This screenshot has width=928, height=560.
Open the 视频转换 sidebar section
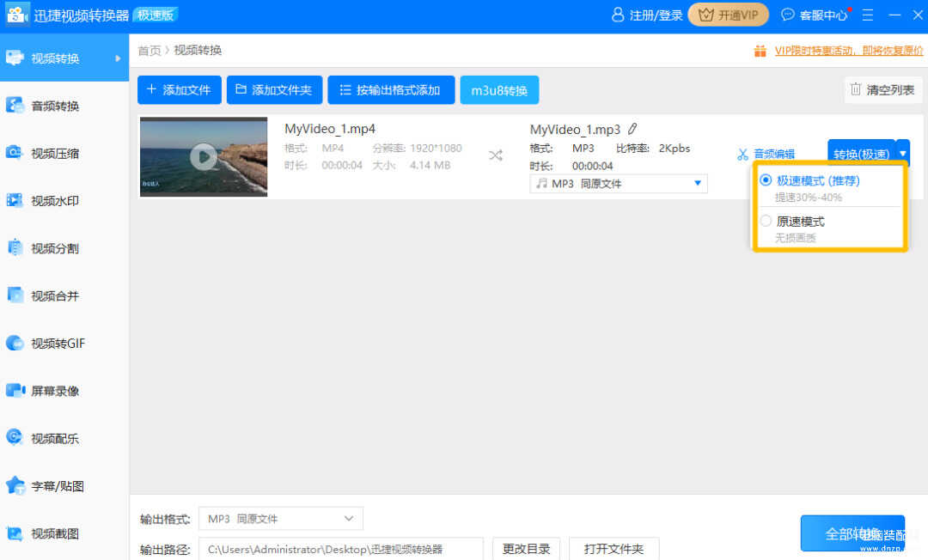tap(64, 58)
